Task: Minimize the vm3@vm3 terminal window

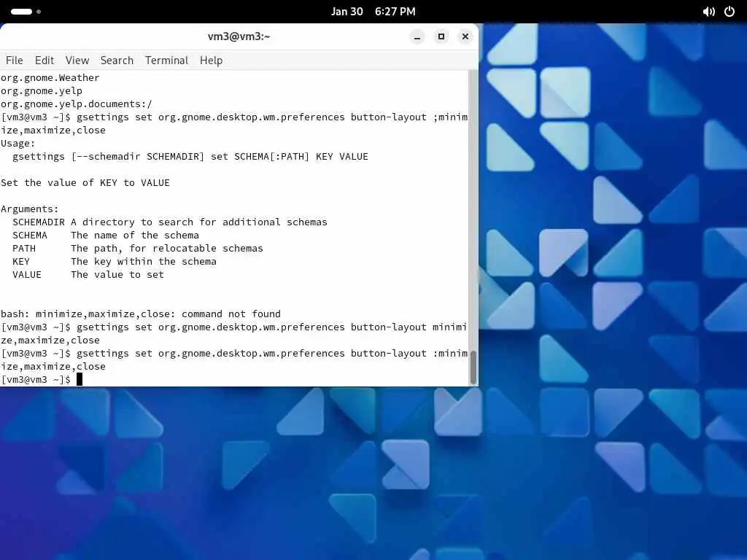Action: pyautogui.click(x=417, y=36)
